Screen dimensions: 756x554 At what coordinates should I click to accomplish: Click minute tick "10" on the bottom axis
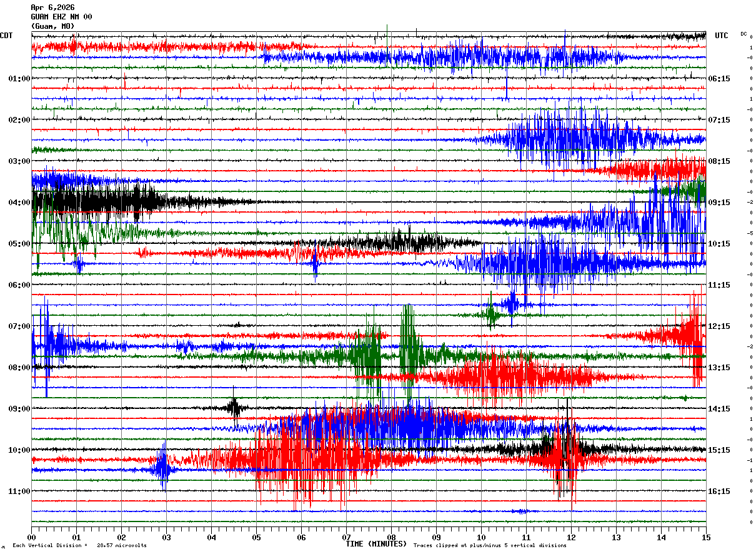481,537
